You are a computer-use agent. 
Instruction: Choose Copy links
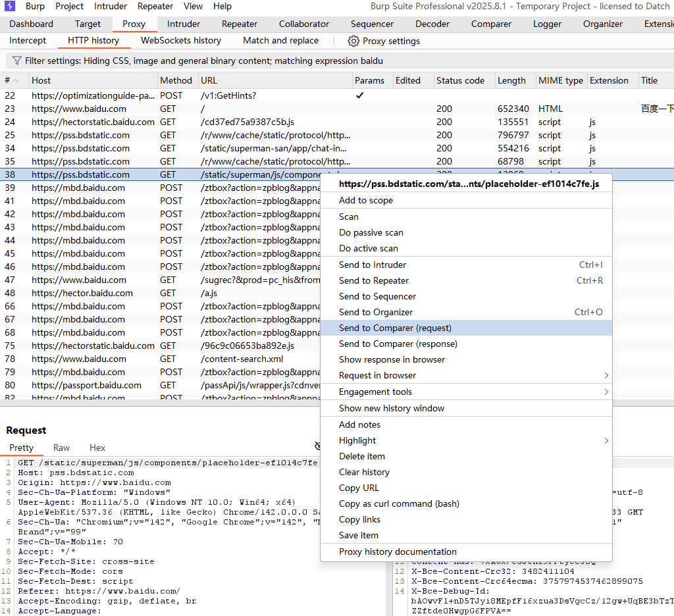pos(467,520)
